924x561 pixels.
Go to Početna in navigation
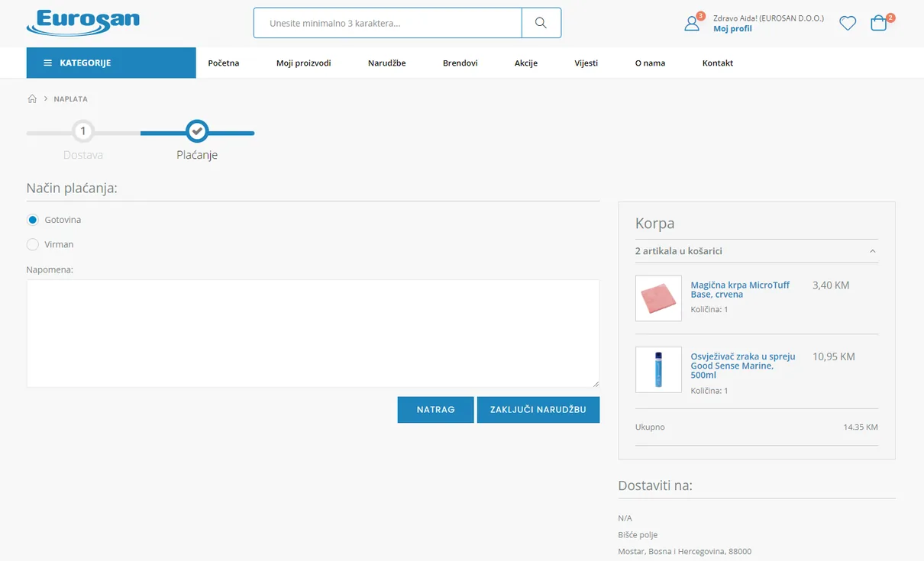(x=224, y=63)
